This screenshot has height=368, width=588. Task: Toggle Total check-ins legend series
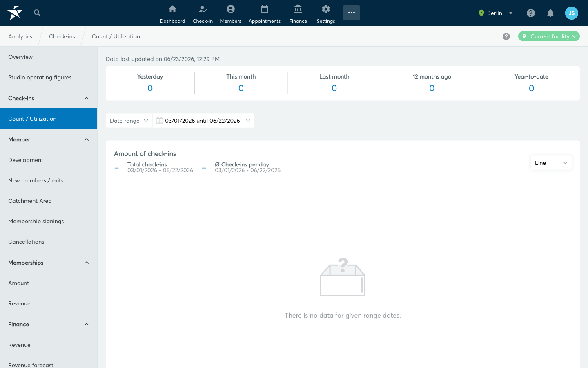coord(154,167)
